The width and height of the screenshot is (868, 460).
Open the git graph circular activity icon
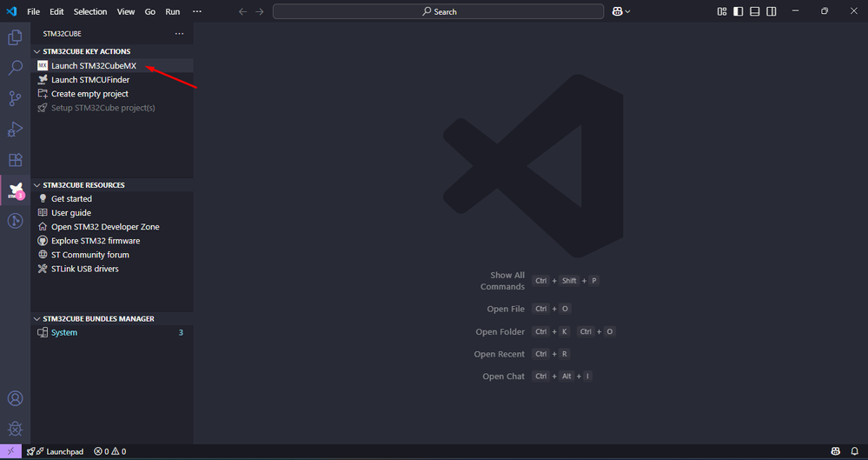15,221
